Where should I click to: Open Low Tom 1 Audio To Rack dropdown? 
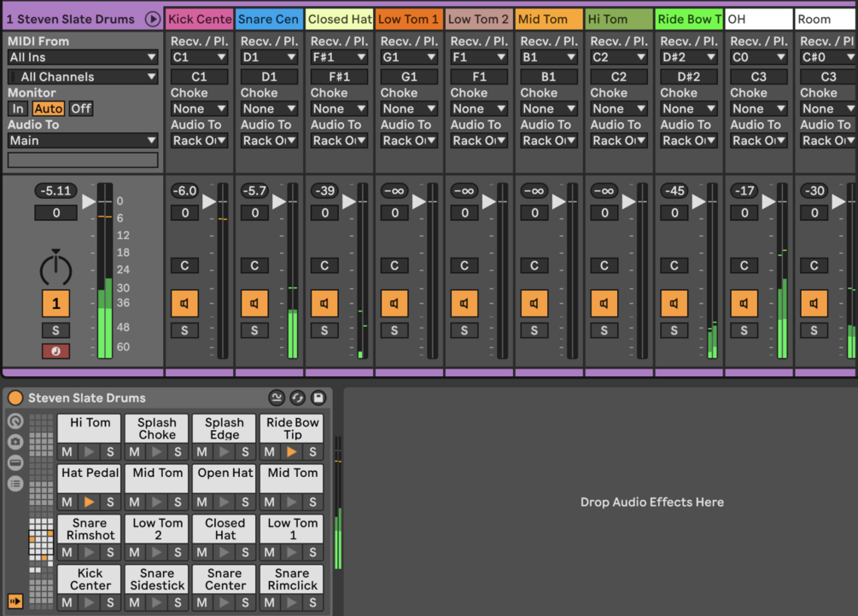[x=409, y=141]
